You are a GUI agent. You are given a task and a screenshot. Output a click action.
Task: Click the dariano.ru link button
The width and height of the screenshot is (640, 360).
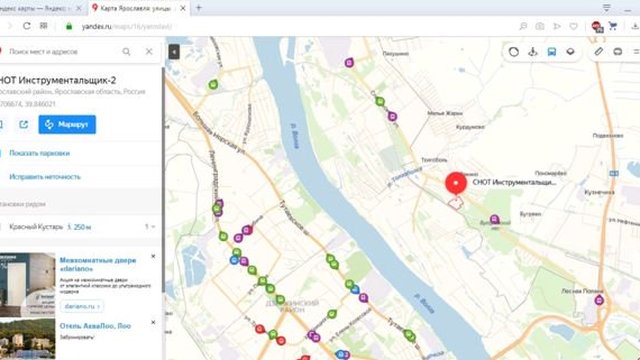(x=82, y=306)
